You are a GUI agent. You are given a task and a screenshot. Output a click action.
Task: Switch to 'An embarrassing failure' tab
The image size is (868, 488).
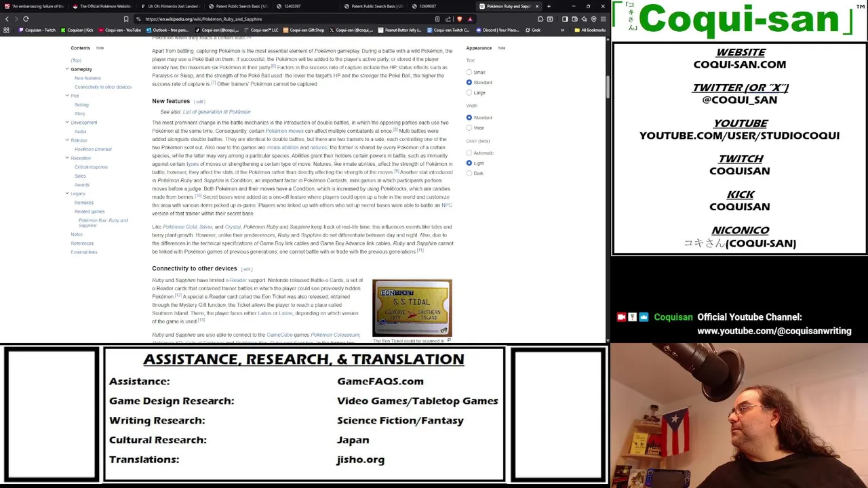pos(34,6)
